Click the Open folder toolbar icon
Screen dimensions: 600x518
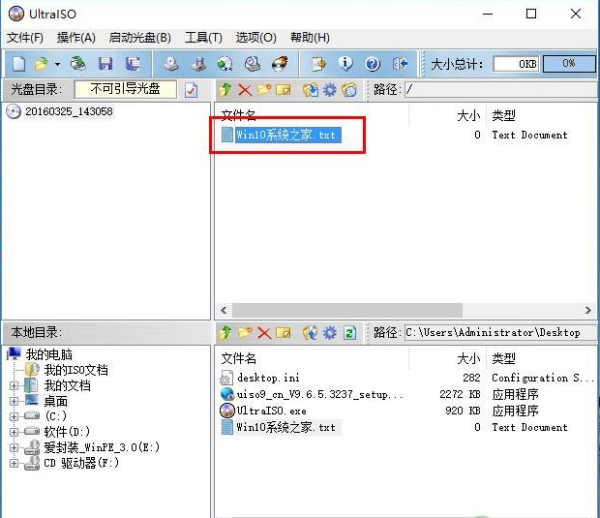point(41,64)
